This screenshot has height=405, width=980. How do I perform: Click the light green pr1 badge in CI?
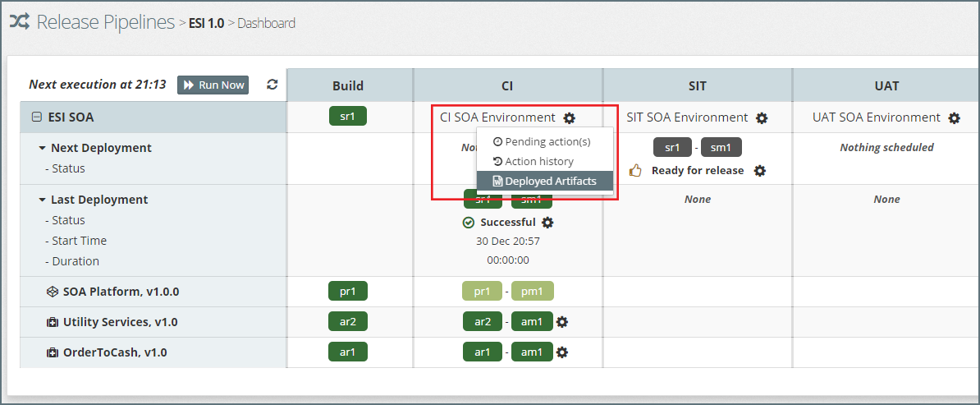482,291
